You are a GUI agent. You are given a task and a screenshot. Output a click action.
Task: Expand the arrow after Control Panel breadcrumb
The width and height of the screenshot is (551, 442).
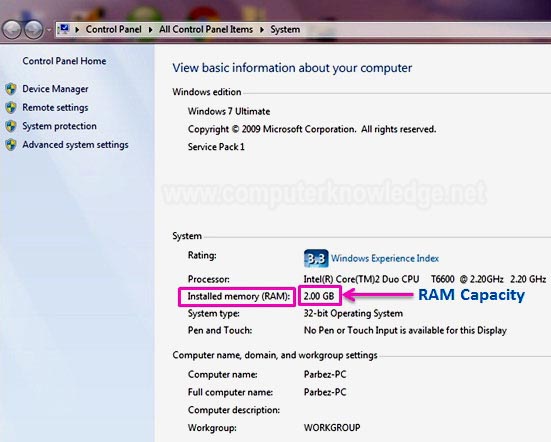tap(150, 30)
